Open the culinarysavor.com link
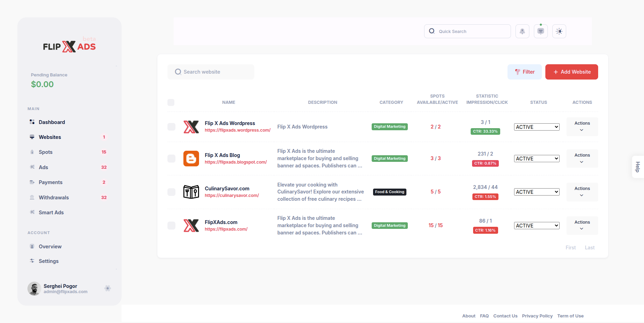Viewport: 644px width, 323px height. [x=232, y=196]
